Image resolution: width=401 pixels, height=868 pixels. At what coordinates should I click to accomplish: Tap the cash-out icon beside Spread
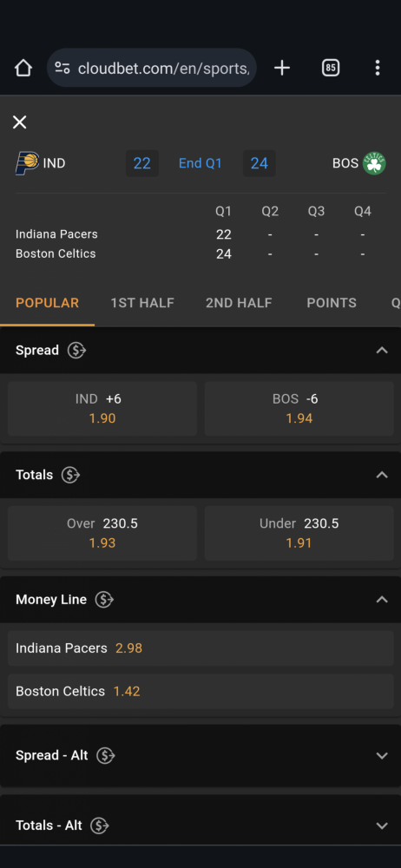[76, 351]
